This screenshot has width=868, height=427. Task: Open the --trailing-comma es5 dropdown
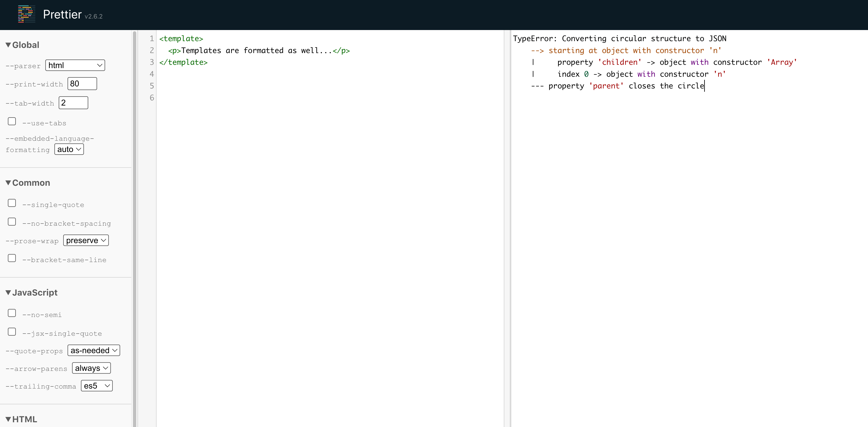point(97,386)
